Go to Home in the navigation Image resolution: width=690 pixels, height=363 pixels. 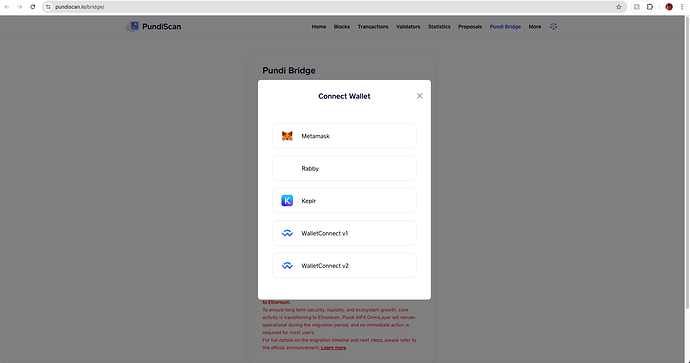coord(319,26)
